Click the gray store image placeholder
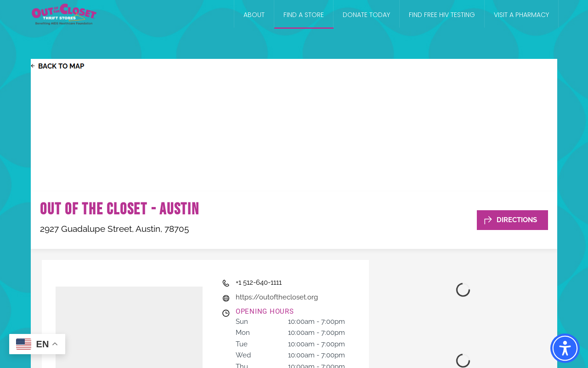 [129, 327]
